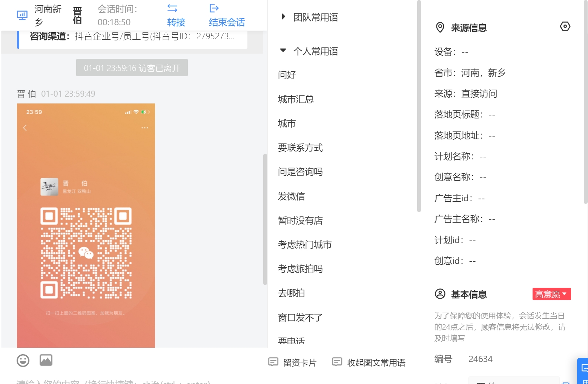The image size is (588, 384).
Task: Click the hexagon settings icon in 来源信息
Action: point(565,26)
